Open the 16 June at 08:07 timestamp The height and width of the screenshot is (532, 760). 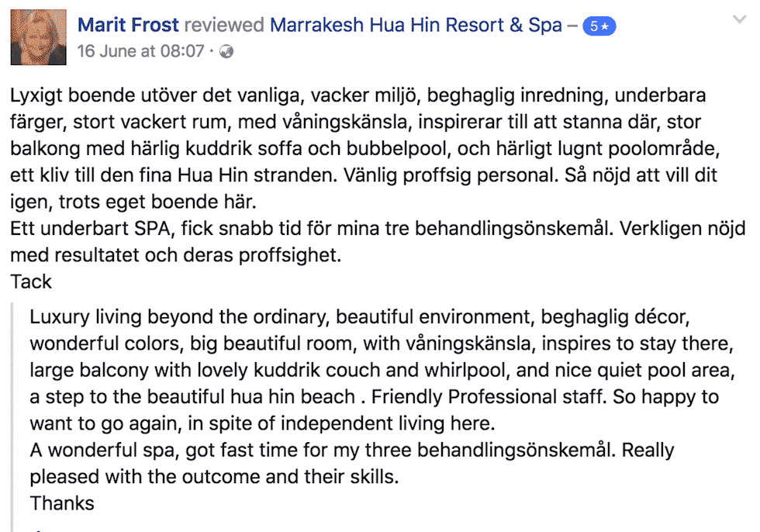(x=141, y=51)
